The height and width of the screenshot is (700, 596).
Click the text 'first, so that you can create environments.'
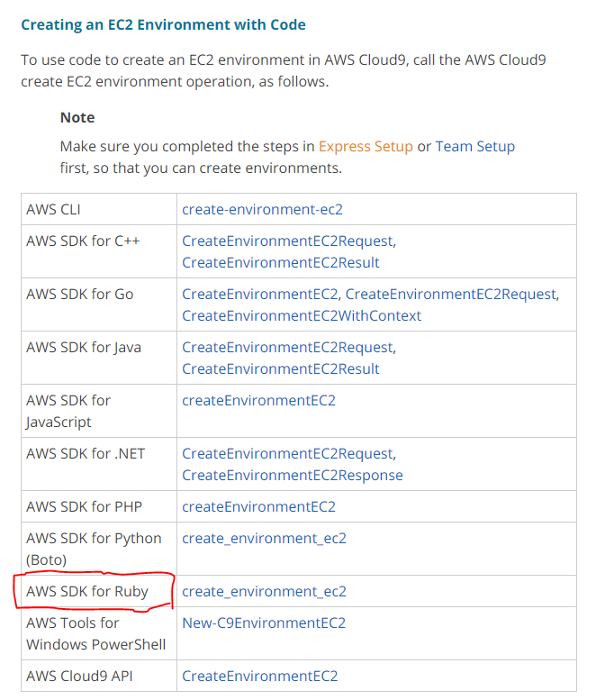(201, 168)
